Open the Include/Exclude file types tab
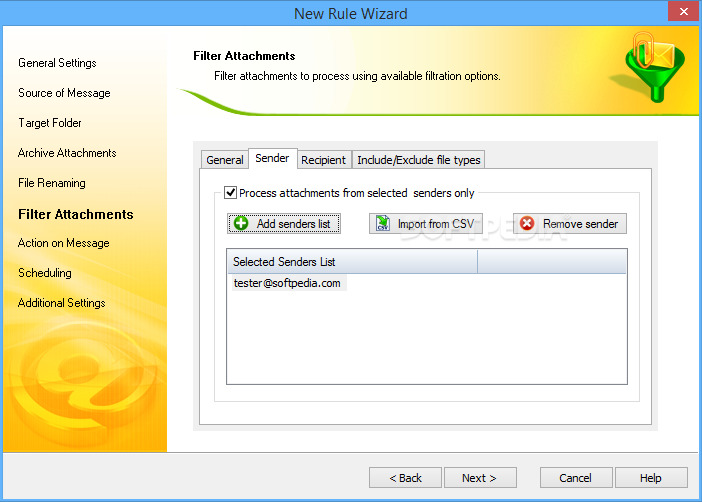The image size is (702, 502). click(419, 160)
